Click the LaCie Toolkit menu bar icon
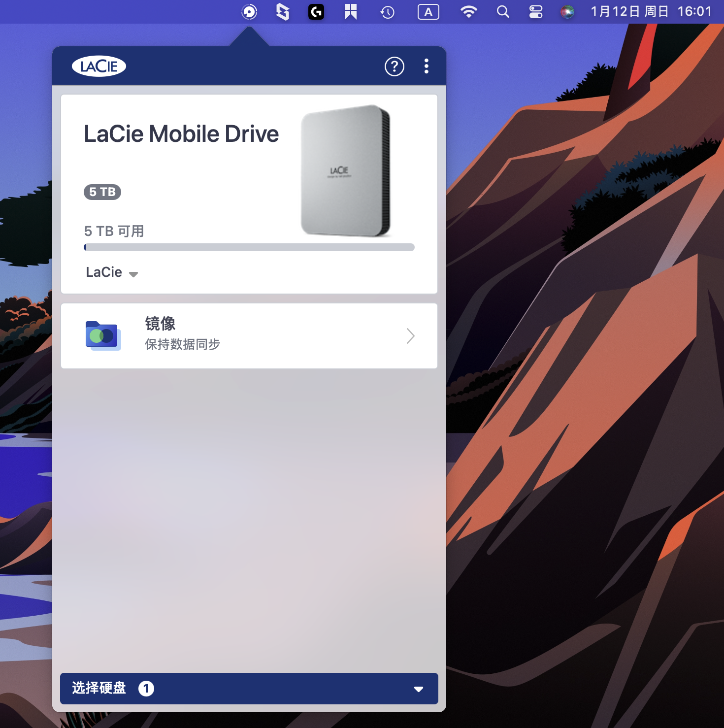724x728 pixels. (250, 12)
